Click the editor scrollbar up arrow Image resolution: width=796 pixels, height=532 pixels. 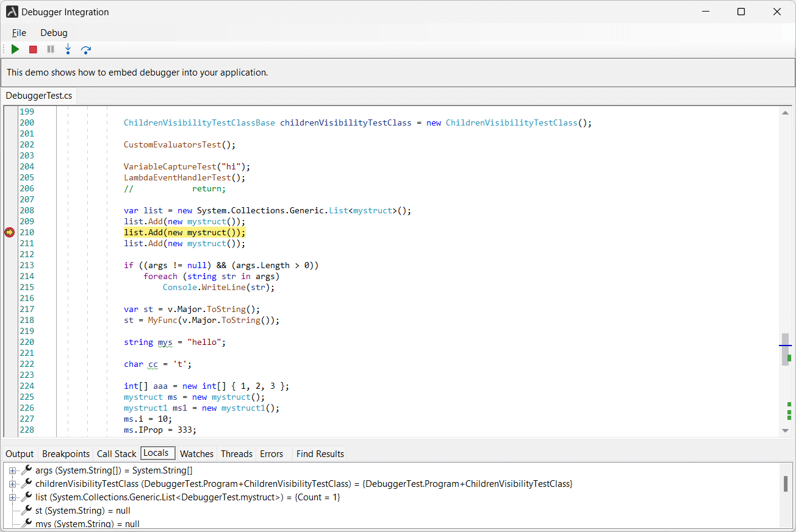tap(785, 112)
